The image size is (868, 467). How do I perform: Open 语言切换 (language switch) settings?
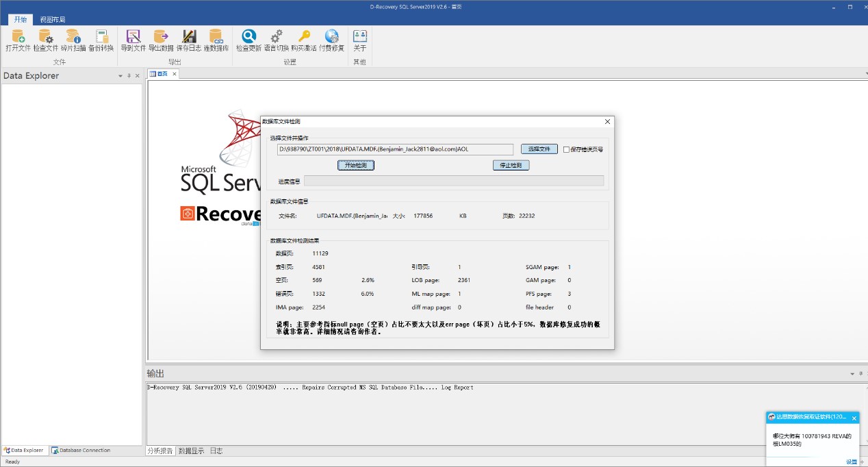click(x=277, y=41)
